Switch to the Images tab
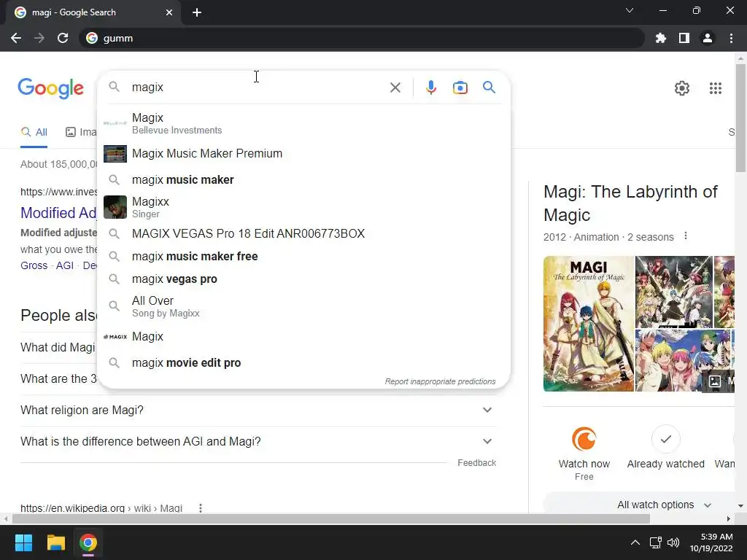The width and height of the screenshot is (747, 560). click(80, 132)
